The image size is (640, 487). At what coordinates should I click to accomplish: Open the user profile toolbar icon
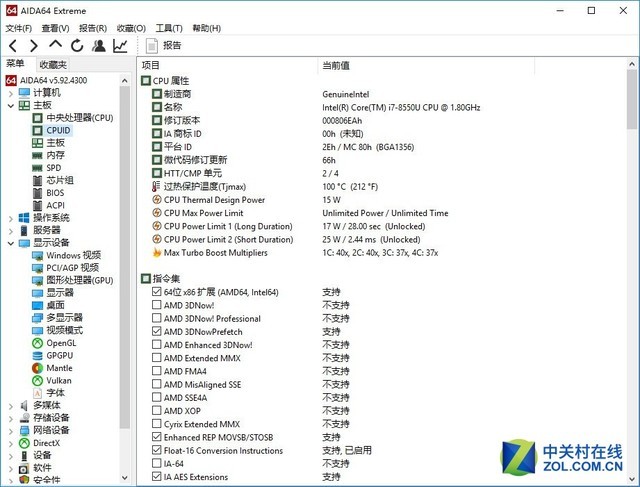pos(98,45)
